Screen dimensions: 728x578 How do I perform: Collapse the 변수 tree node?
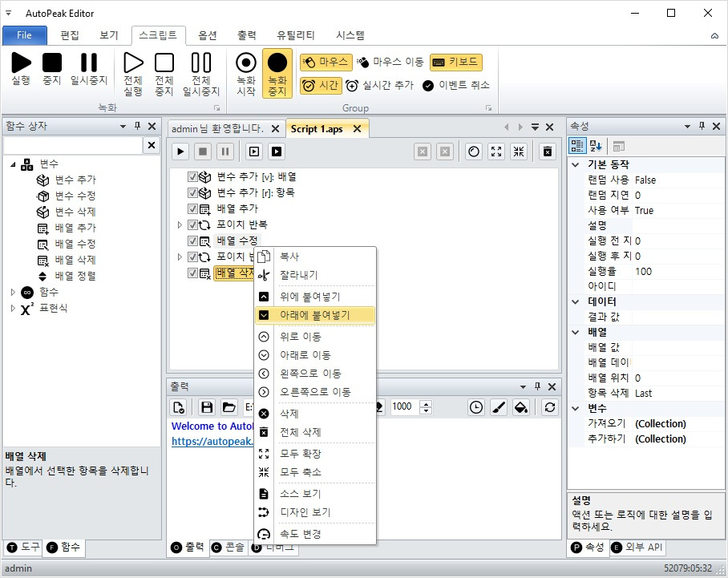click(x=13, y=164)
